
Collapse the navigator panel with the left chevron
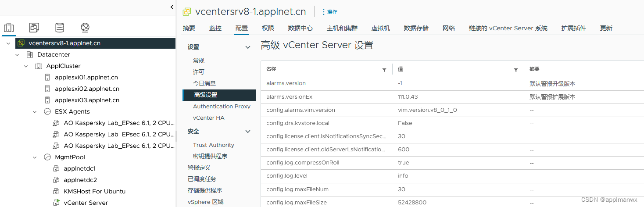point(172,7)
